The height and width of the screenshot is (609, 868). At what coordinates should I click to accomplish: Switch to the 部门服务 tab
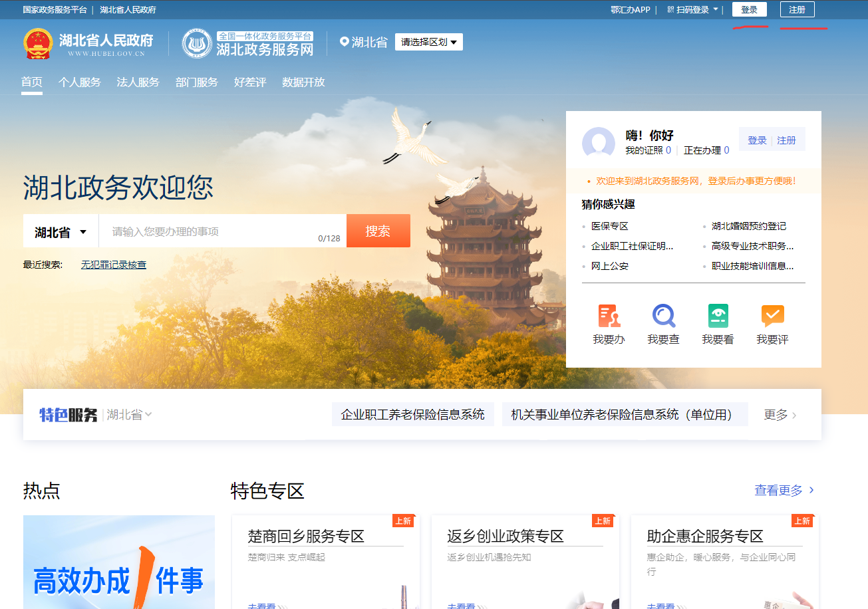click(197, 82)
